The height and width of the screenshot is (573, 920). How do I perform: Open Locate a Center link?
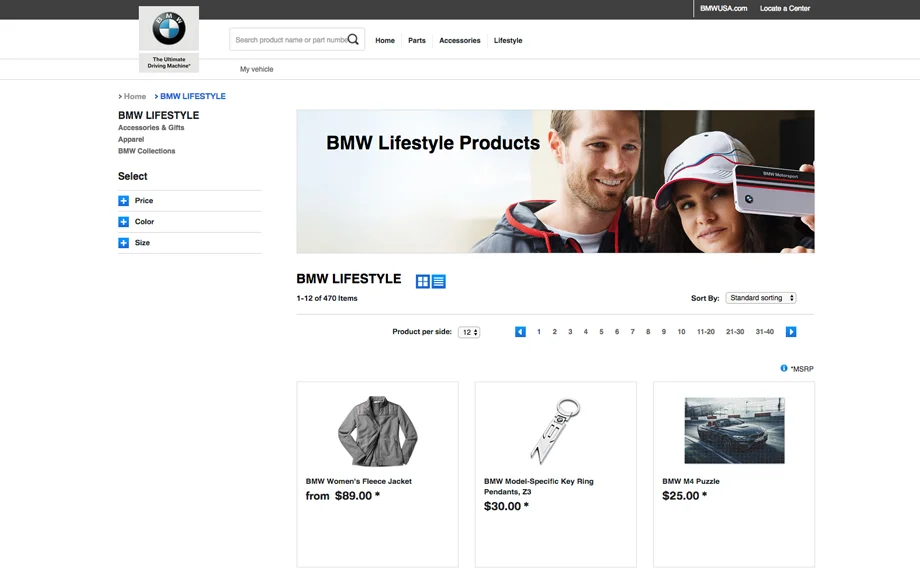[x=784, y=8]
